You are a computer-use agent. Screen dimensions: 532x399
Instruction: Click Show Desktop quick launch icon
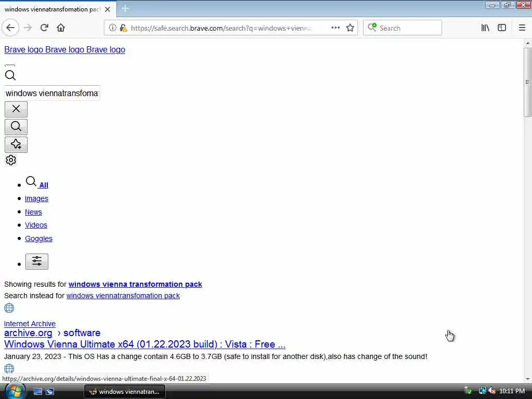pyautogui.click(x=38, y=392)
